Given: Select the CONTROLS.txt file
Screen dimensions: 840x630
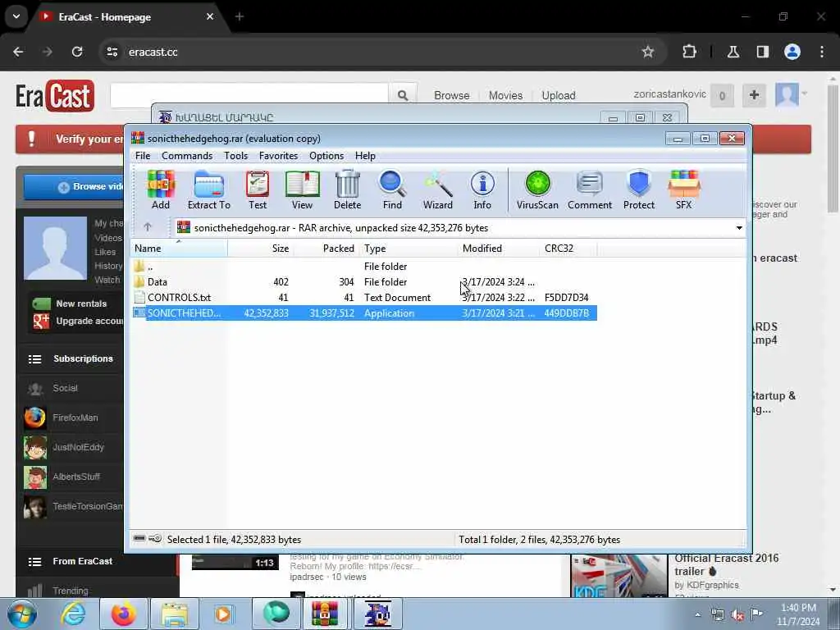Looking at the screenshot, I should pyautogui.click(x=364, y=297).
